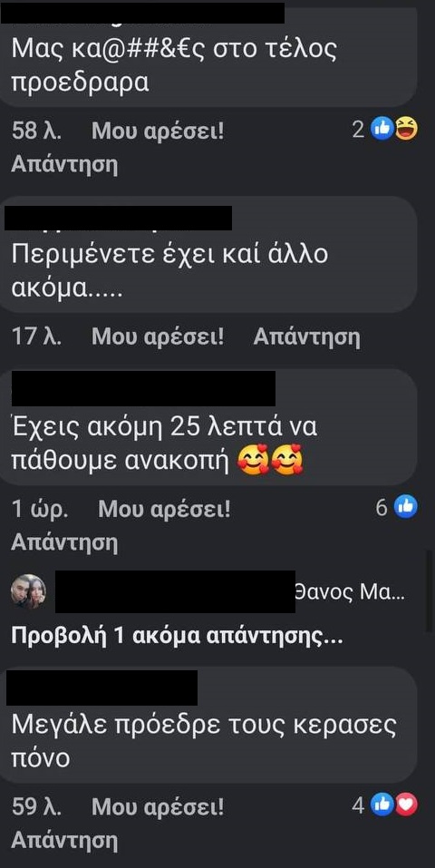Like the 58 λ. comment via Μου αρέσει!
Screen dimensions: 435x868
click(x=158, y=132)
